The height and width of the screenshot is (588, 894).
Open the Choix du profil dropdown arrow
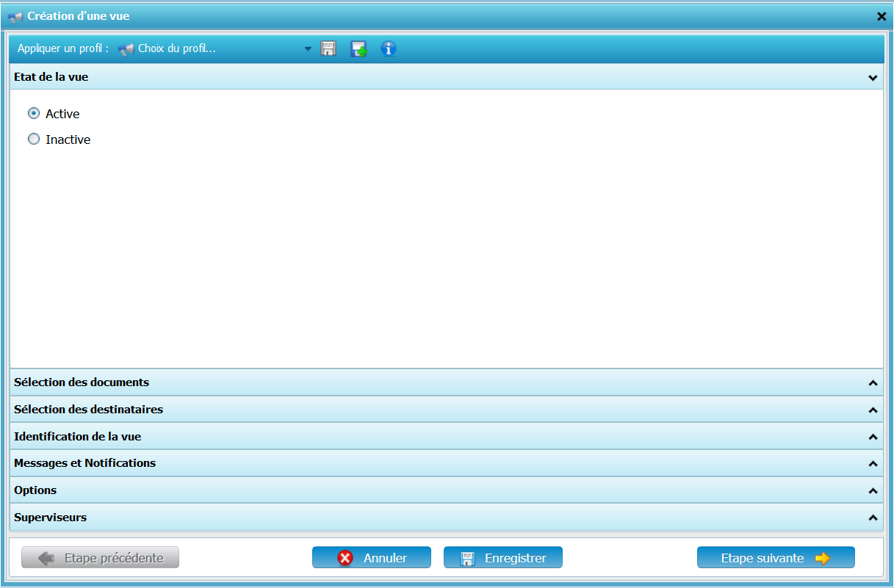click(x=308, y=49)
